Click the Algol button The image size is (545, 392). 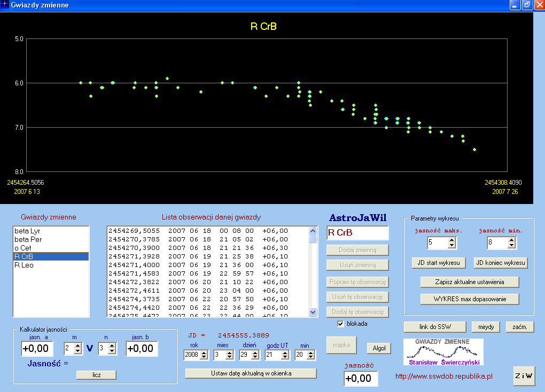[x=379, y=348]
